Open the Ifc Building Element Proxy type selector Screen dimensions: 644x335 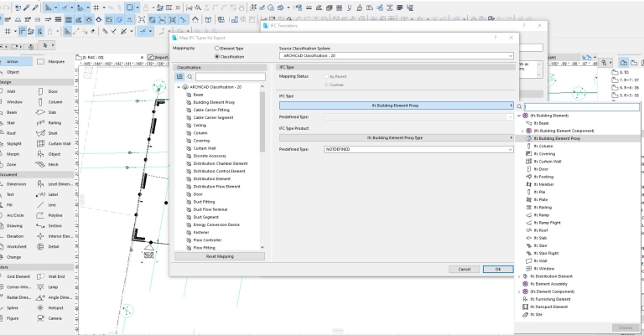click(397, 106)
